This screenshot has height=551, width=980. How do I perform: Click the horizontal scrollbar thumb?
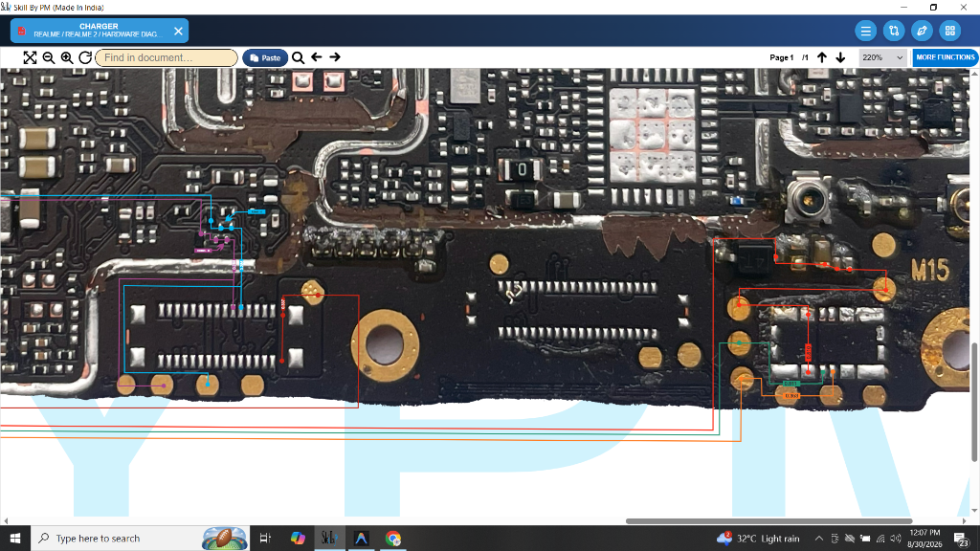point(768,521)
